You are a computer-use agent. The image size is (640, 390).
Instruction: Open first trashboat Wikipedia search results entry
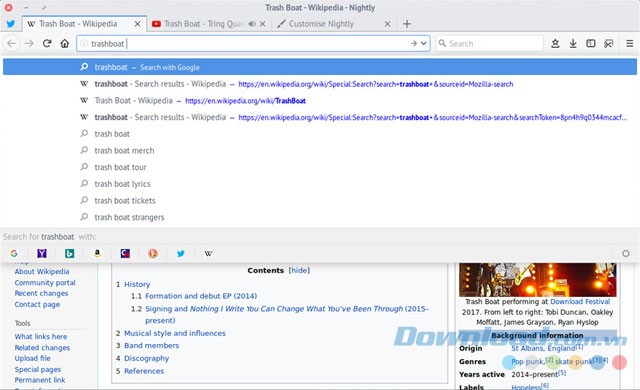tap(320, 84)
